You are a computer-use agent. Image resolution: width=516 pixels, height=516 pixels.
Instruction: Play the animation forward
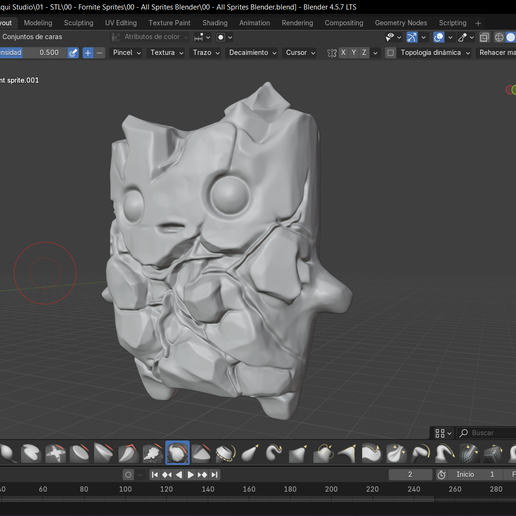190,474
